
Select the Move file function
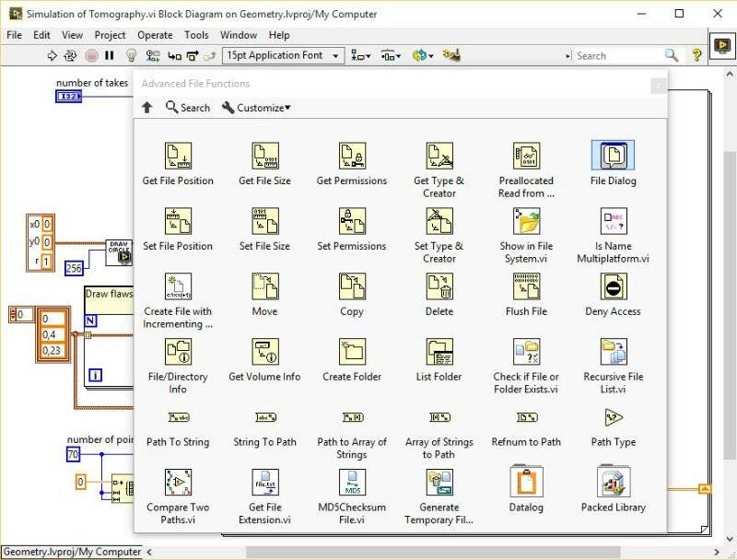pyautogui.click(x=265, y=286)
